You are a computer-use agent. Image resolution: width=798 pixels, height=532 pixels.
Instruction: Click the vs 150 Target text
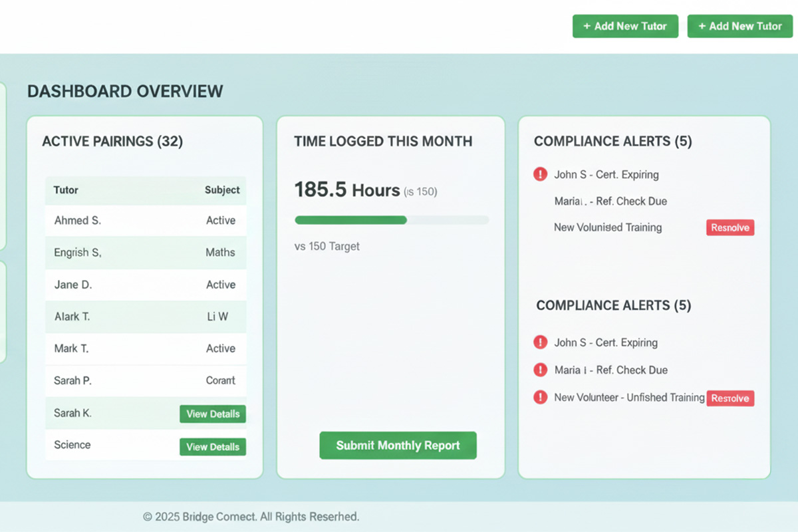click(327, 246)
